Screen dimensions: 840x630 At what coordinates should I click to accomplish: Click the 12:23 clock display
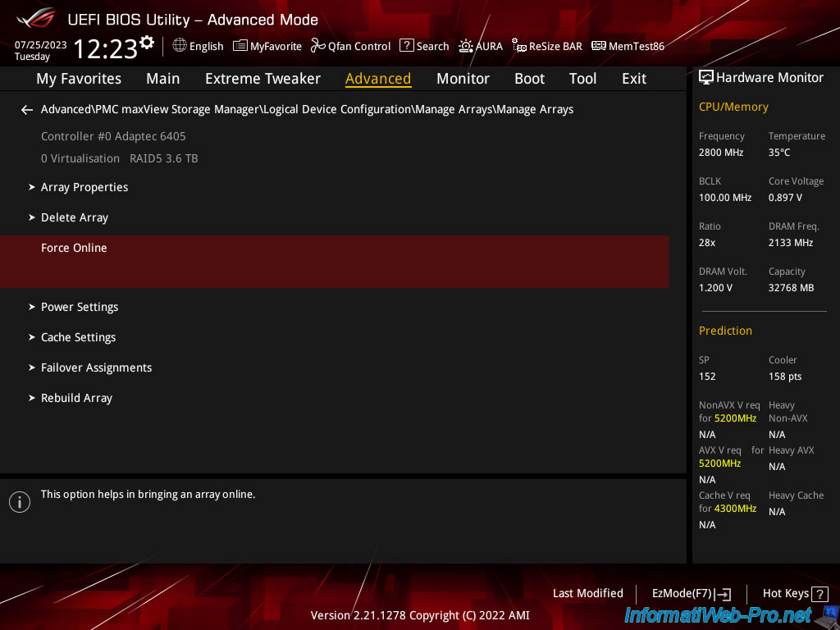[x=106, y=48]
